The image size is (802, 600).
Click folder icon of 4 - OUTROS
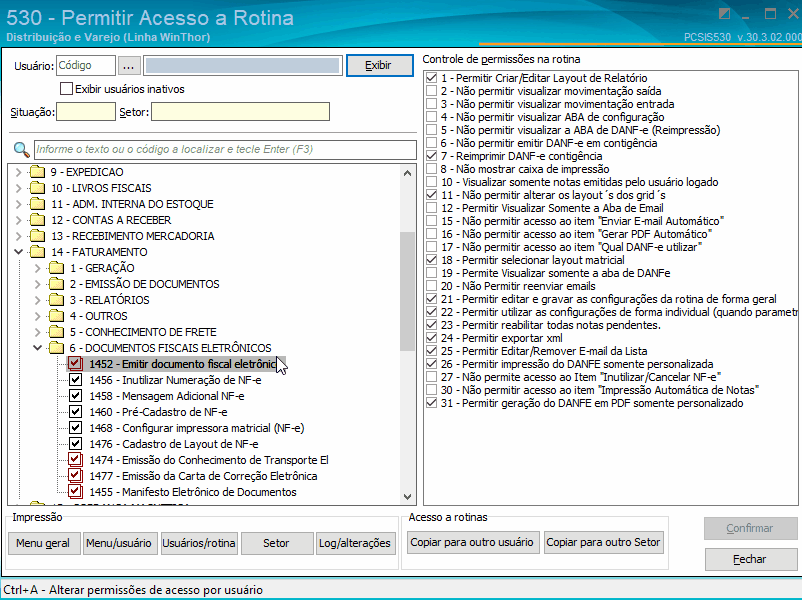coord(56,316)
